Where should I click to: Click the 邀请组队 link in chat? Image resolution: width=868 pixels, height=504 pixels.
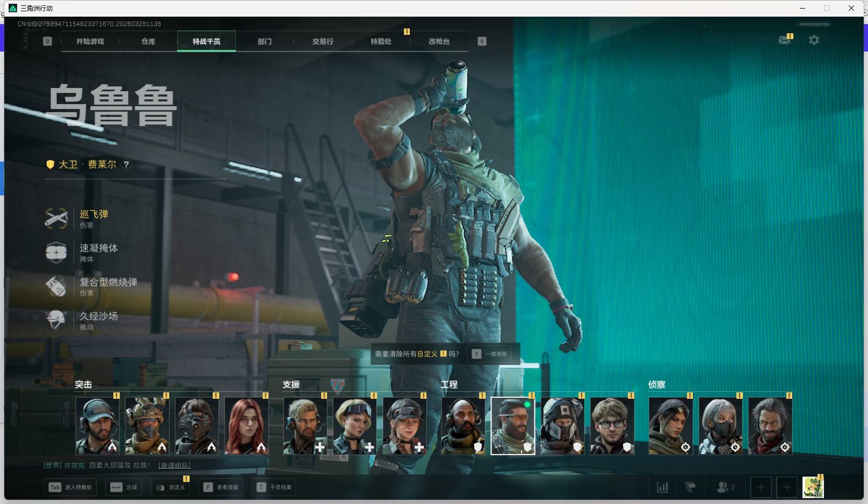click(175, 465)
